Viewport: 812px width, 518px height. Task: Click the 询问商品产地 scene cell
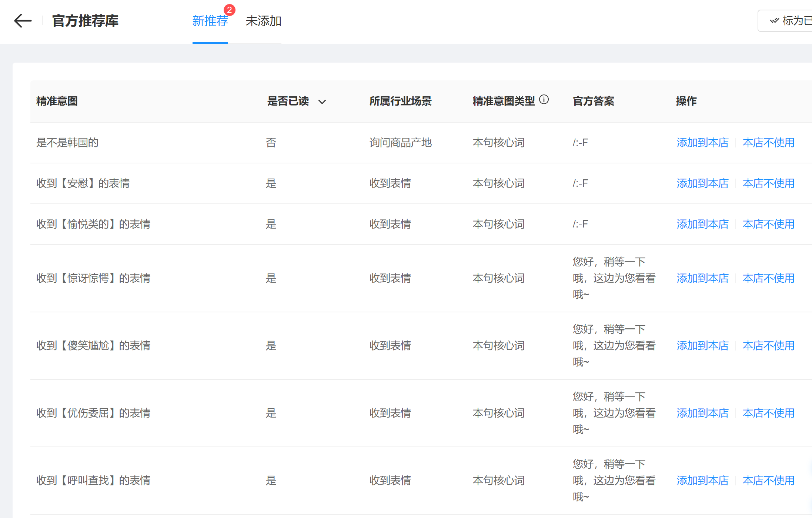pos(401,143)
